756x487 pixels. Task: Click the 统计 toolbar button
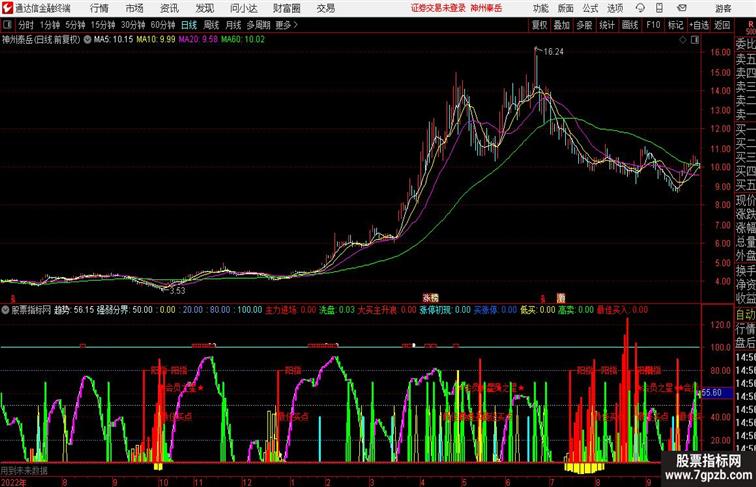[x=607, y=25]
